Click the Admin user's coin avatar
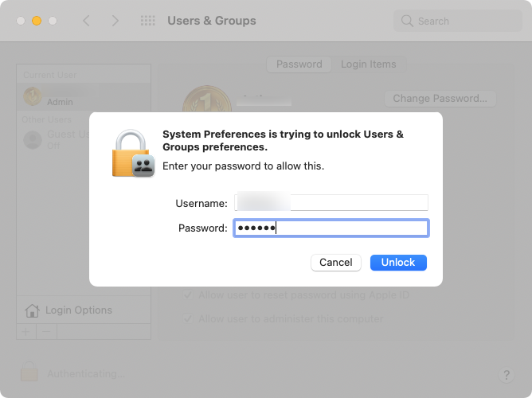This screenshot has width=532, height=398. click(x=32, y=96)
